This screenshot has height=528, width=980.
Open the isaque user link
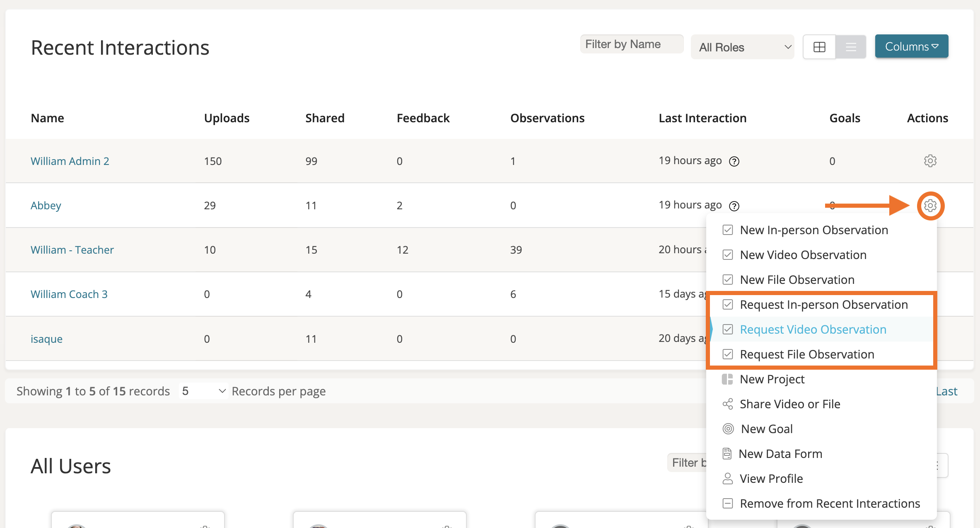coord(46,339)
